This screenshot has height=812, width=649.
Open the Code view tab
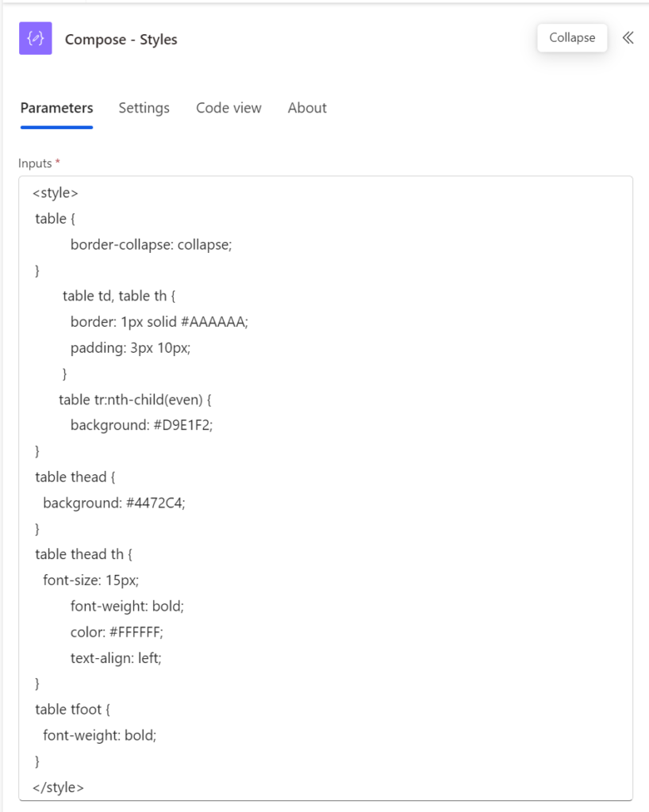228,108
